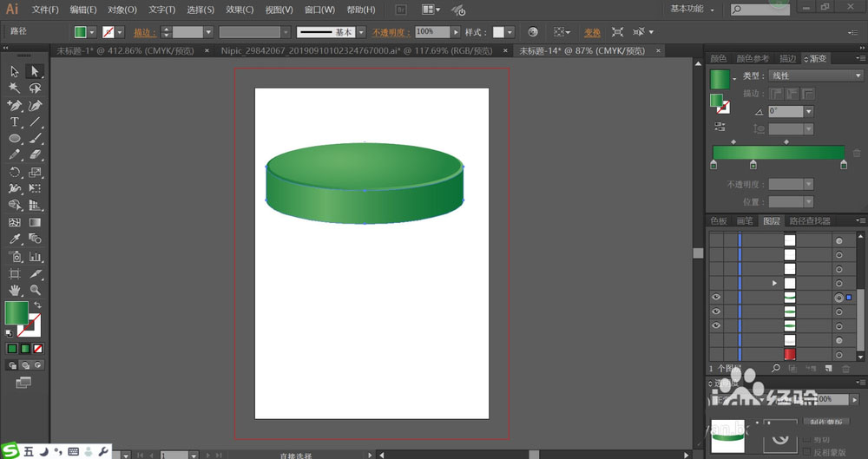Click create new layer icon in Layers panel
The width and height of the screenshot is (868, 459).
click(828, 368)
